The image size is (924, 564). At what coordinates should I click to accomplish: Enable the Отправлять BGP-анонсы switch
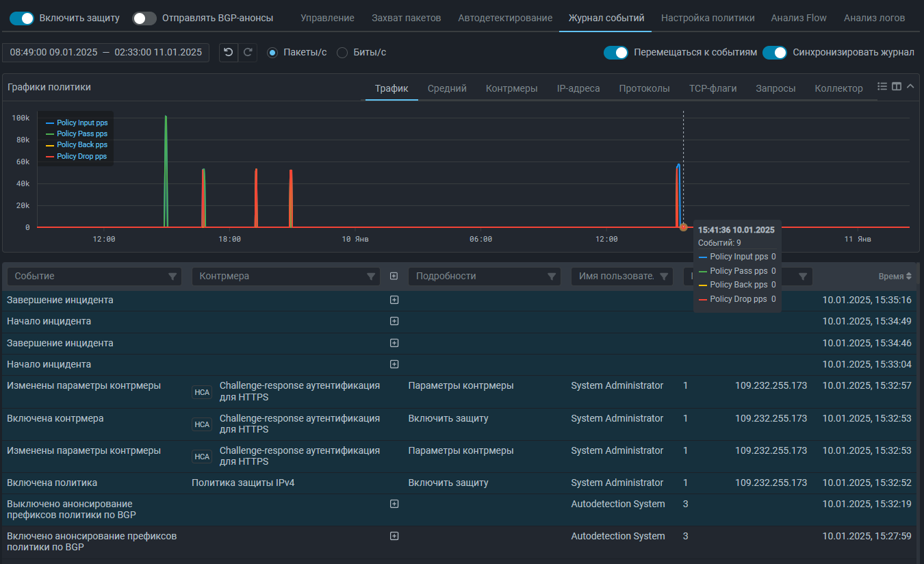pyautogui.click(x=144, y=18)
